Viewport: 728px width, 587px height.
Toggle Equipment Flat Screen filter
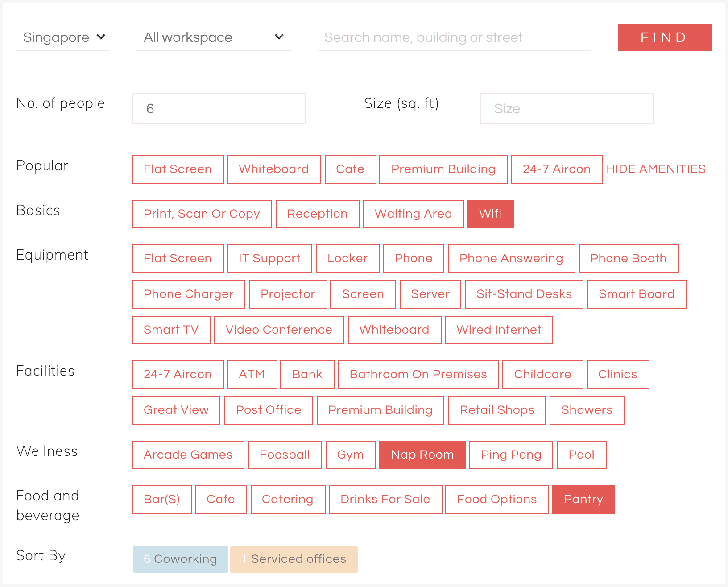(x=178, y=259)
